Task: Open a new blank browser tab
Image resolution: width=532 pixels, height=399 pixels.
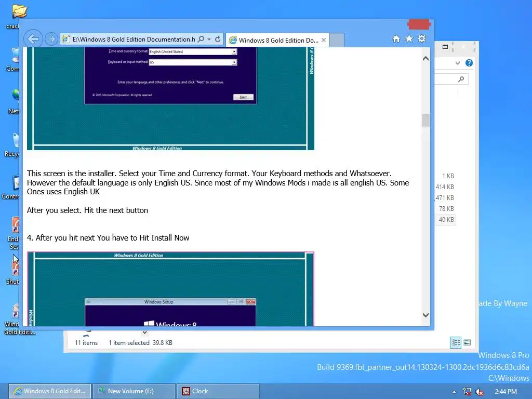Action: point(337,40)
